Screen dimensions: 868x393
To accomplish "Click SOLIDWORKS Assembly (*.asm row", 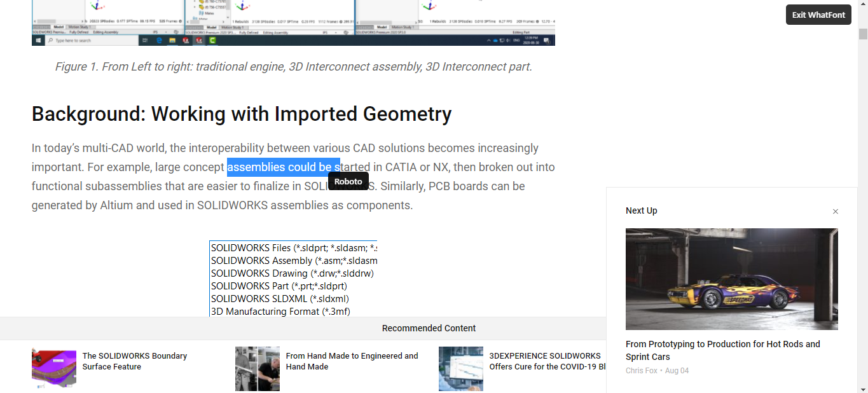I will [x=294, y=261].
